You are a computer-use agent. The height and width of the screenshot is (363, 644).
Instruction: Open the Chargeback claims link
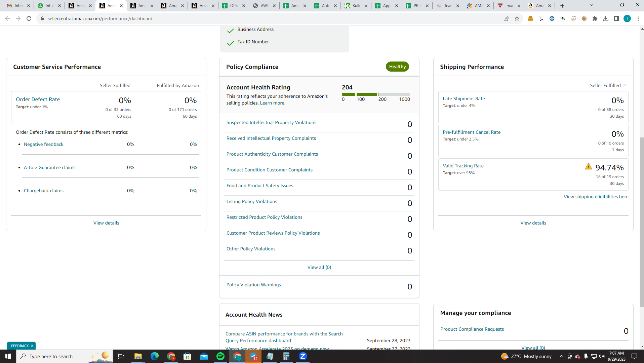coord(43,191)
